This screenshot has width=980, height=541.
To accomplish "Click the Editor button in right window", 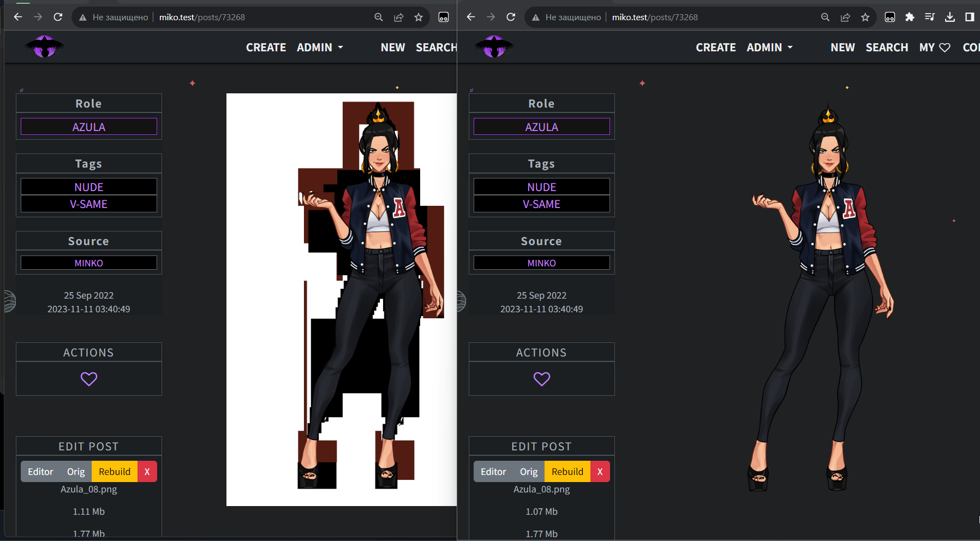I will 494,472.
